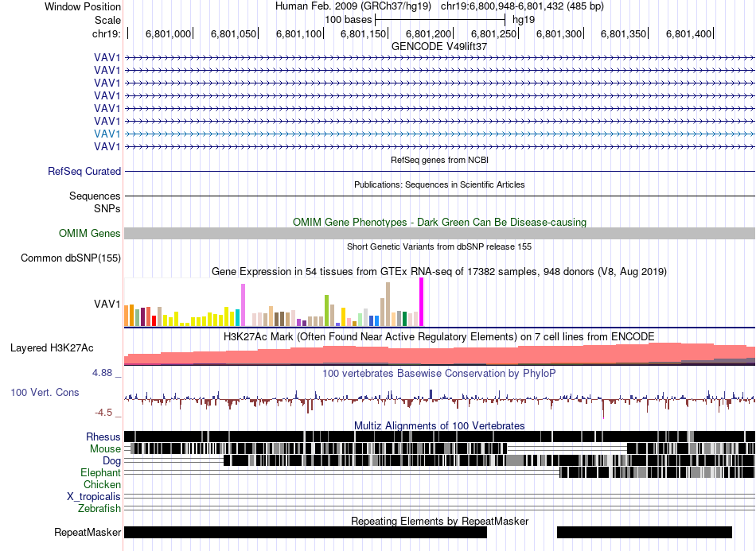Viewport: 756px width, 551px height.
Task: Click the longer left RepeatMasker block
Action: [x=306, y=532]
